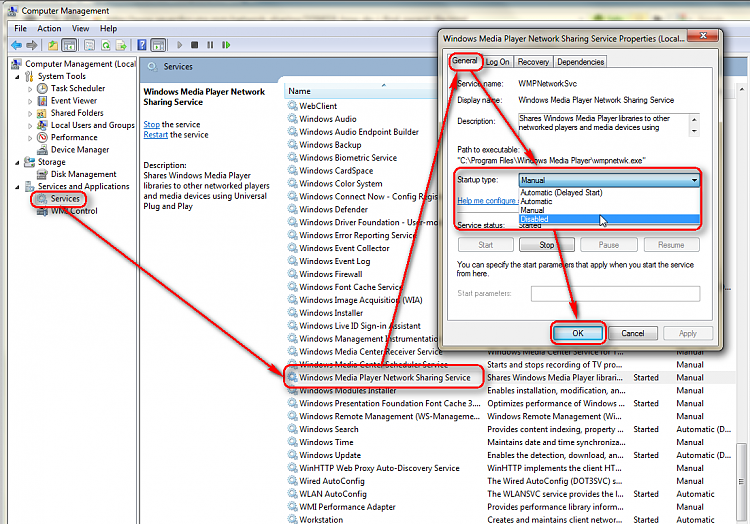Click the Export List toolbar icon

tap(121, 45)
